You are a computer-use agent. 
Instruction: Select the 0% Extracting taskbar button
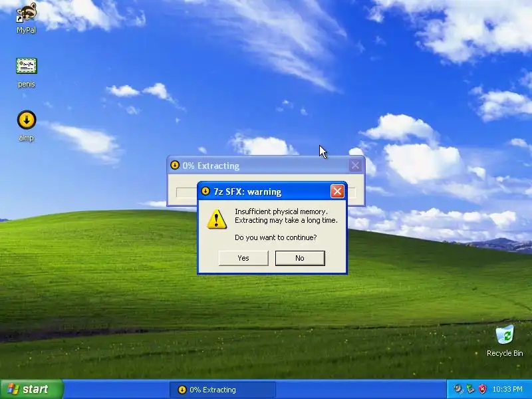tap(223, 390)
